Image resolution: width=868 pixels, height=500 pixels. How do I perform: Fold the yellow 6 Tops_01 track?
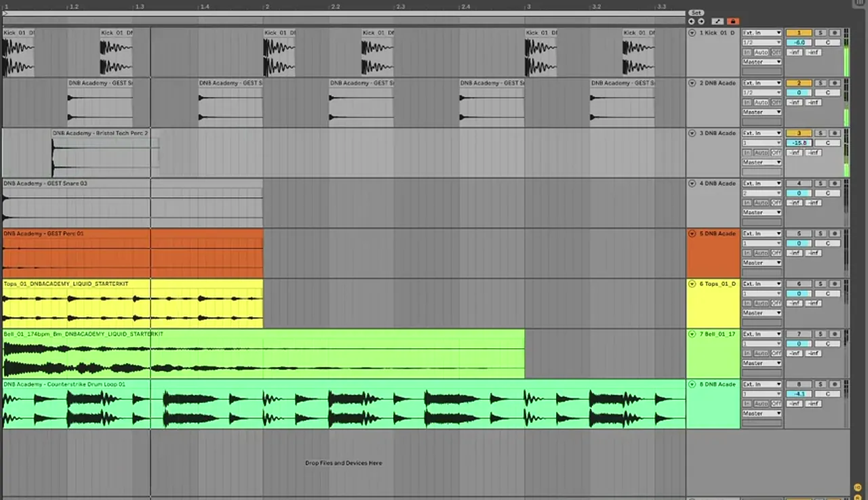(692, 283)
